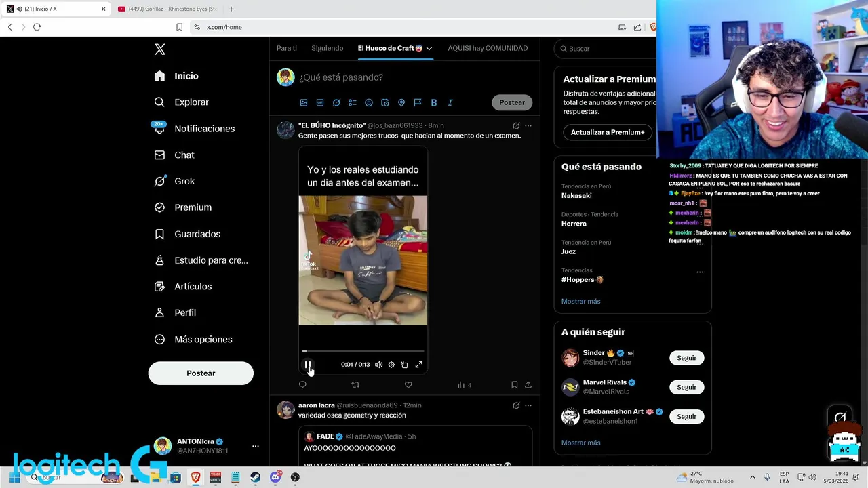Follow Estebaneishon Art
Image resolution: width=868 pixels, height=488 pixels.
[x=686, y=416]
